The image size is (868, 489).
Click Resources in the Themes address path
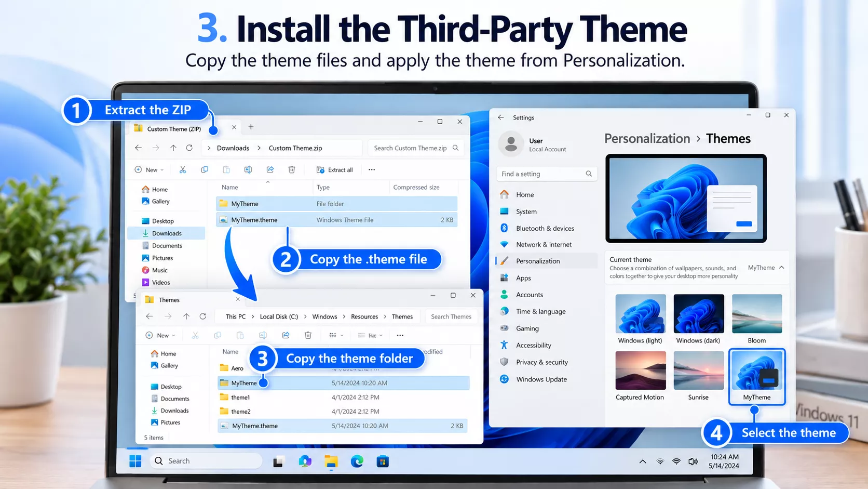click(x=364, y=316)
